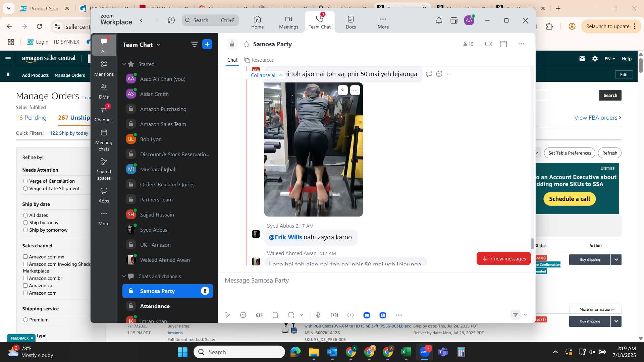Viewport: 644px width, 362px height.
Task: Select the All dates radio button
Action: (25, 215)
